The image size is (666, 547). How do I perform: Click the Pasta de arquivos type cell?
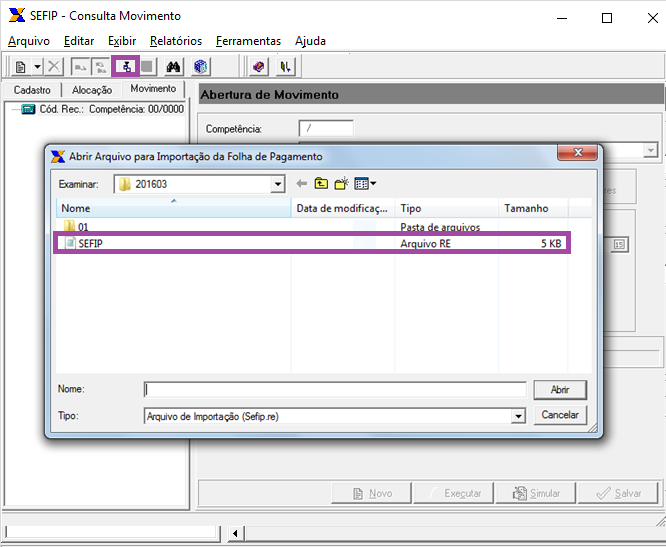pyautogui.click(x=440, y=227)
